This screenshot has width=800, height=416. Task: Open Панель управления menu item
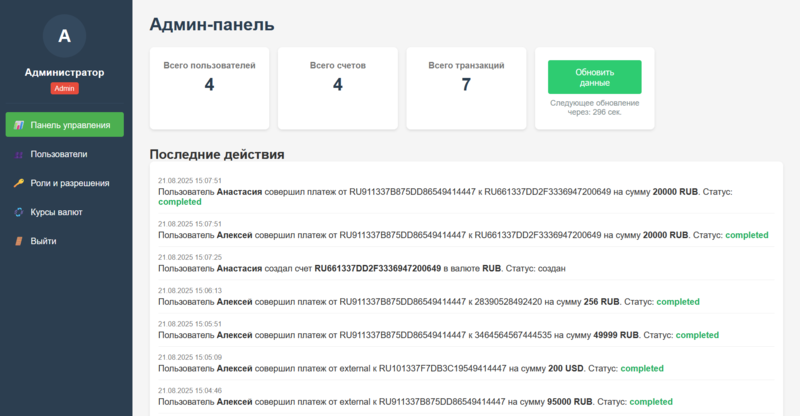pyautogui.click(x=65, y=125)
